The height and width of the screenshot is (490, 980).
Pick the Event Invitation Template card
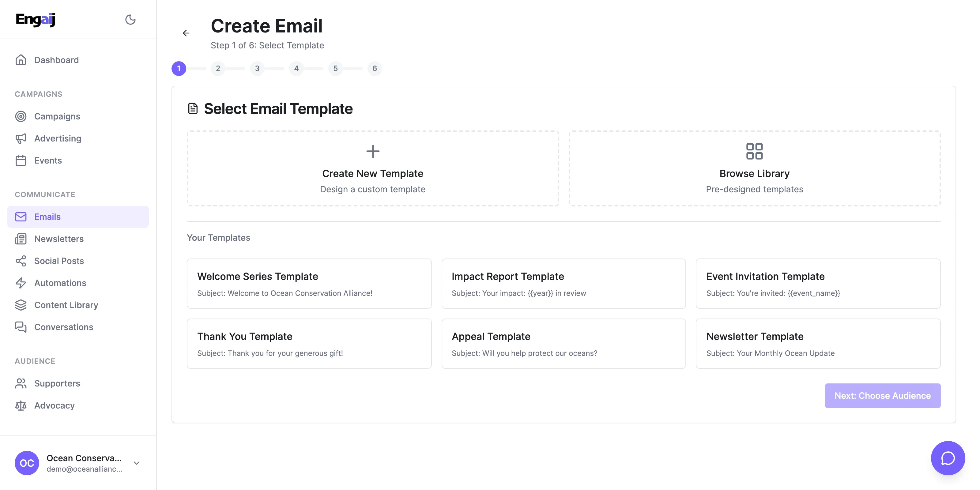(818, 284)
